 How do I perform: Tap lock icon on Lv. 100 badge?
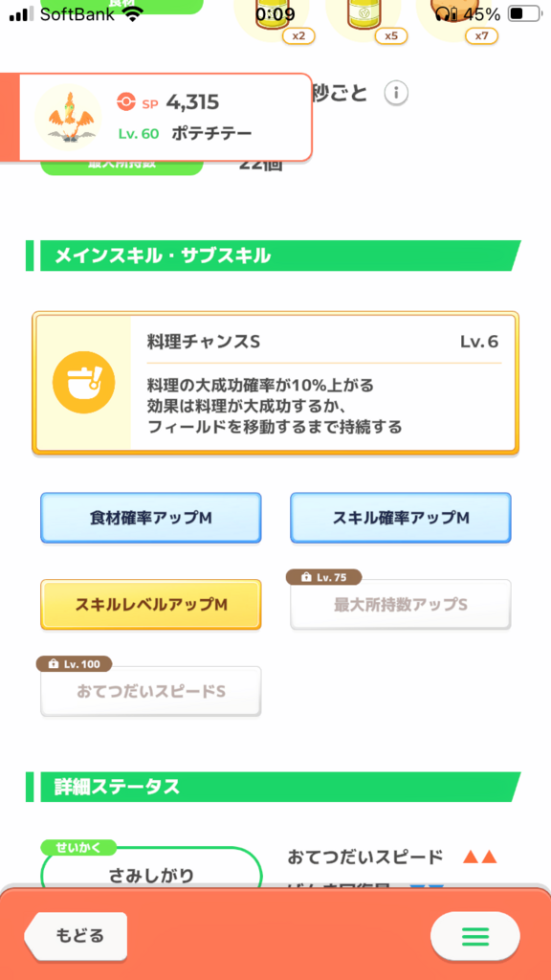pyautogui.click(x=55, y=664)
